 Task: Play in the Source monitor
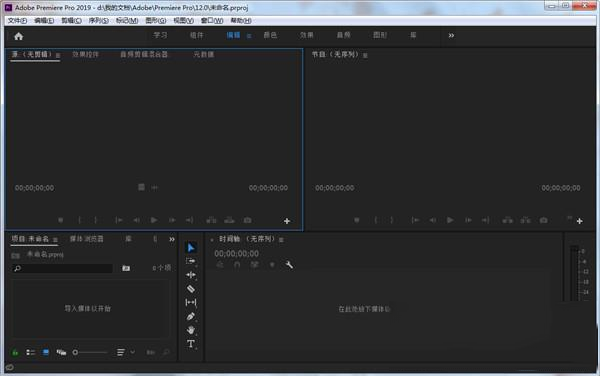click(x=154, y=220)
